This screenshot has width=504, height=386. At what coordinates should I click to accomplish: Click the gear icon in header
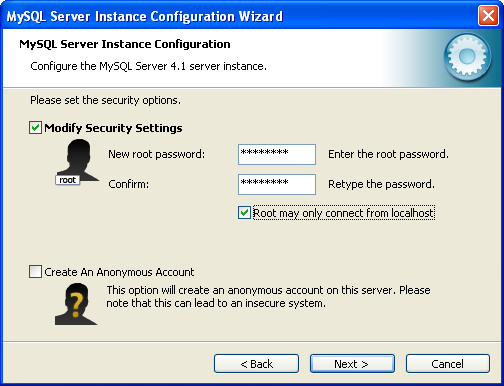pos(467,57)
